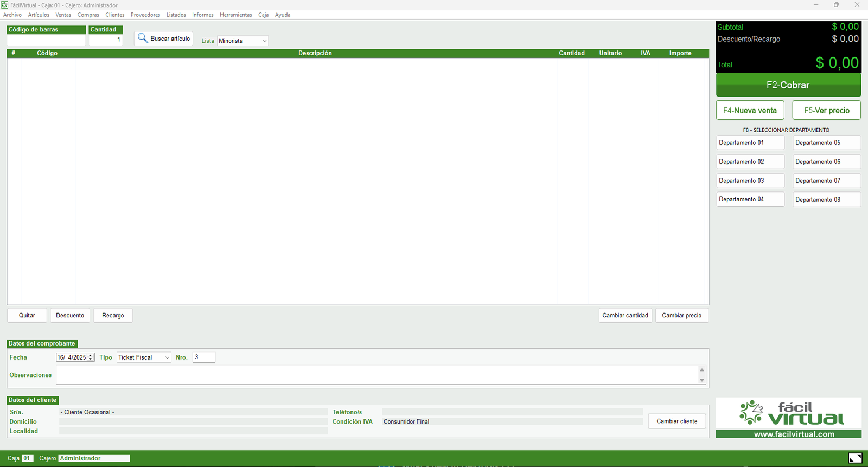Click Observaciones scrollbar up arrow
Screen dimensions: 868x467
click(702, 370)
